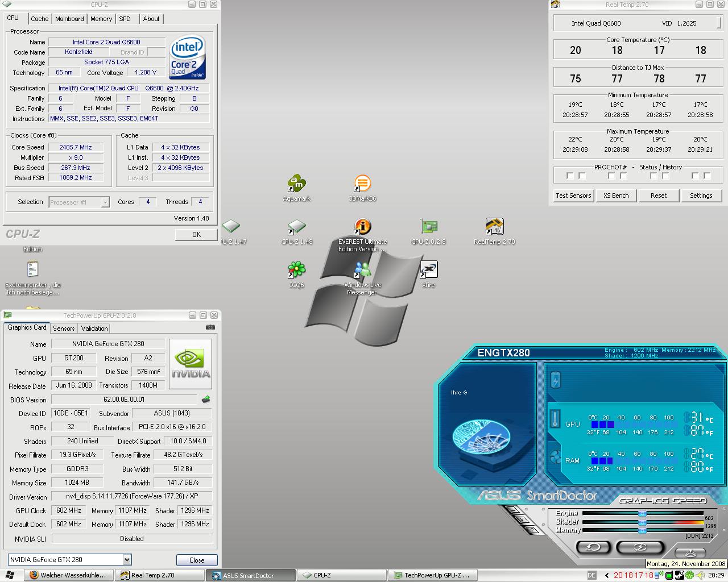Switch to the Mainboard tab in CPU-Z

point(69,19)
